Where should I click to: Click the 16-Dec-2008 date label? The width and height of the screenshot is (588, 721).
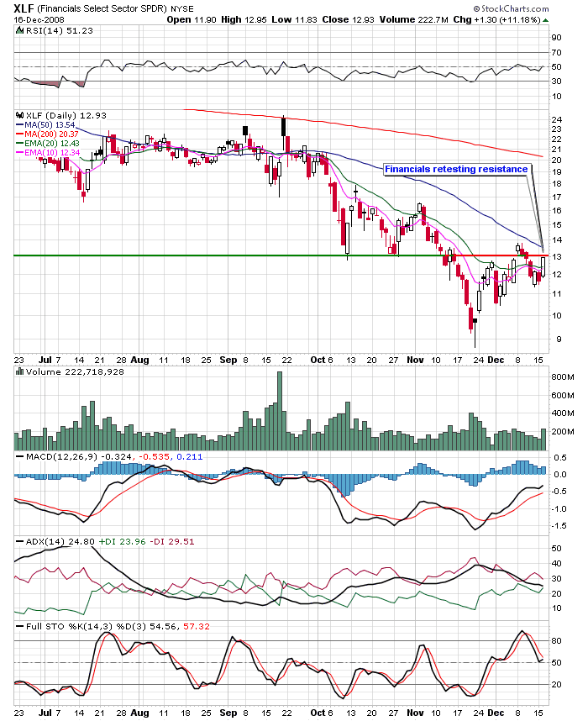(x=39, y=20)
